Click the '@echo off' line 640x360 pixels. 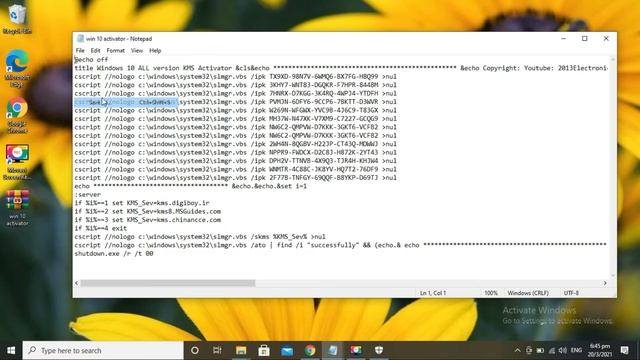91,60
